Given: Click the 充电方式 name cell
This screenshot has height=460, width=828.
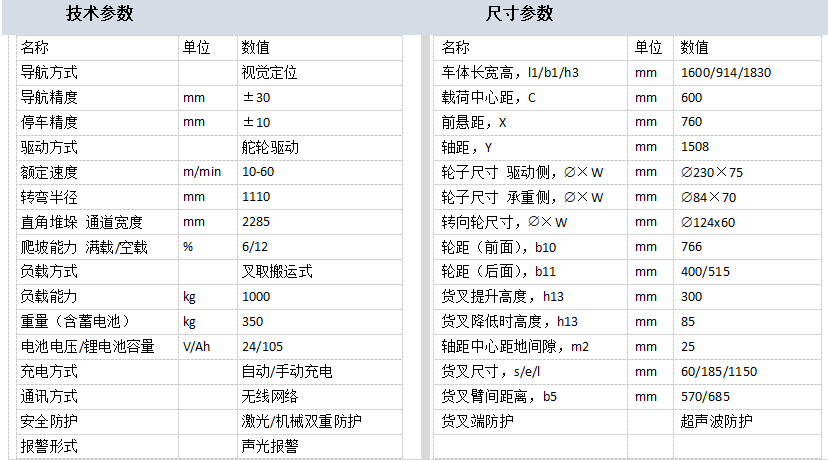Looking at the screenshot, I should (x=98, y=371).
